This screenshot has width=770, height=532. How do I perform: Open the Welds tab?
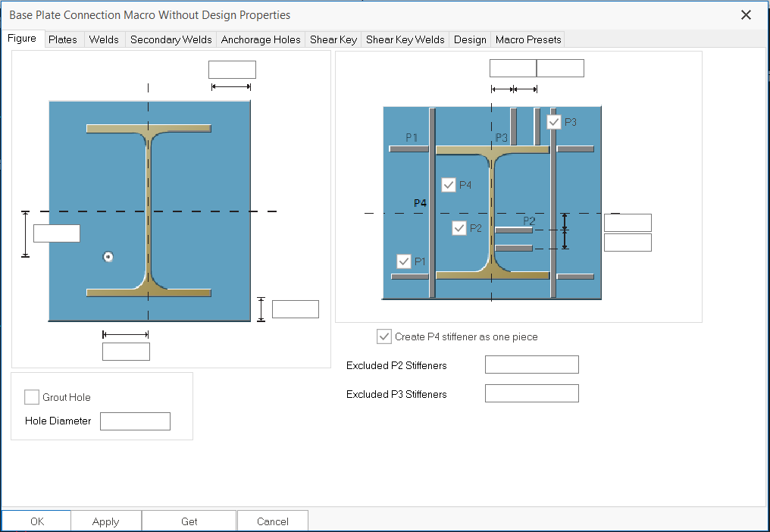[x=104, y=39]
